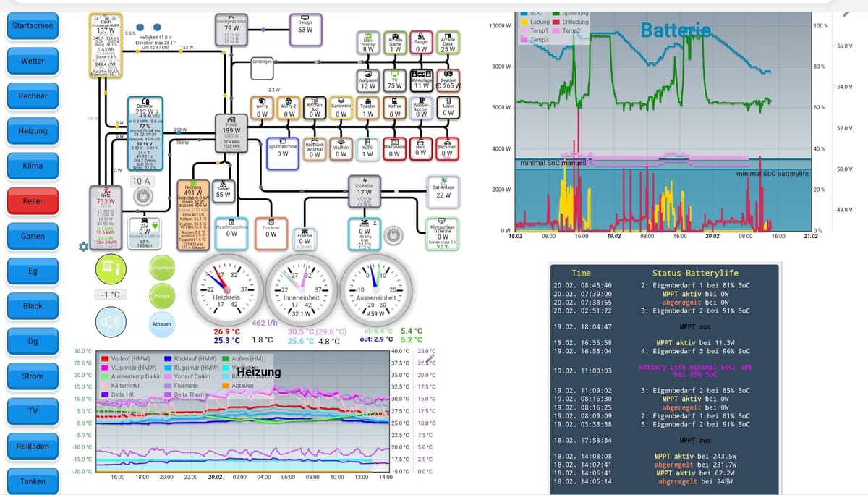Screen dimensions: 868x495
Task: Open the Toaster tile
Action: [368, 107]
